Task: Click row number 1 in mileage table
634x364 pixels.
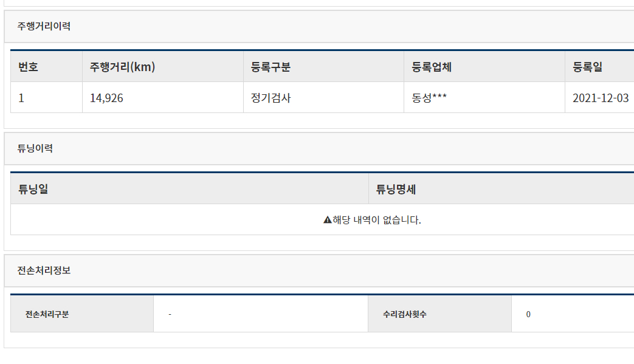Action: pos(21,98)
